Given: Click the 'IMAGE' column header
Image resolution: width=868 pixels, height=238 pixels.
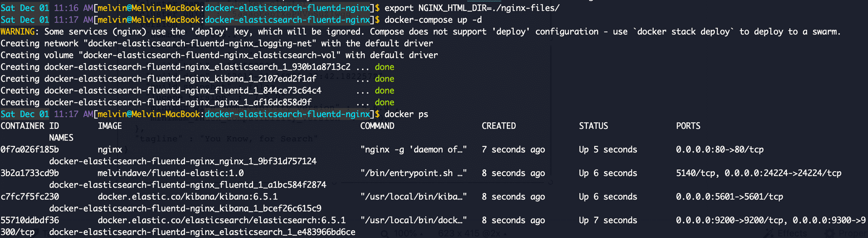Looking at the screenshot, I should pos(110,126).
